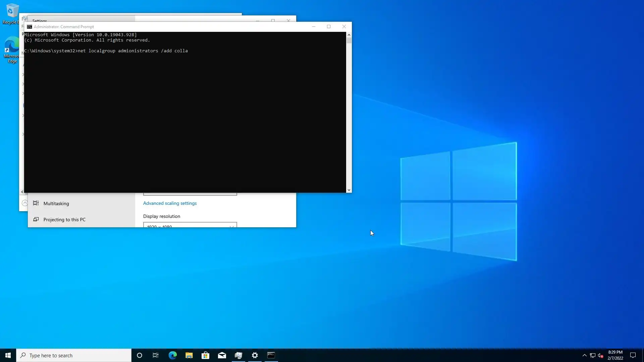
Task: Show hidden system tray icons
Action: [584, 355]
